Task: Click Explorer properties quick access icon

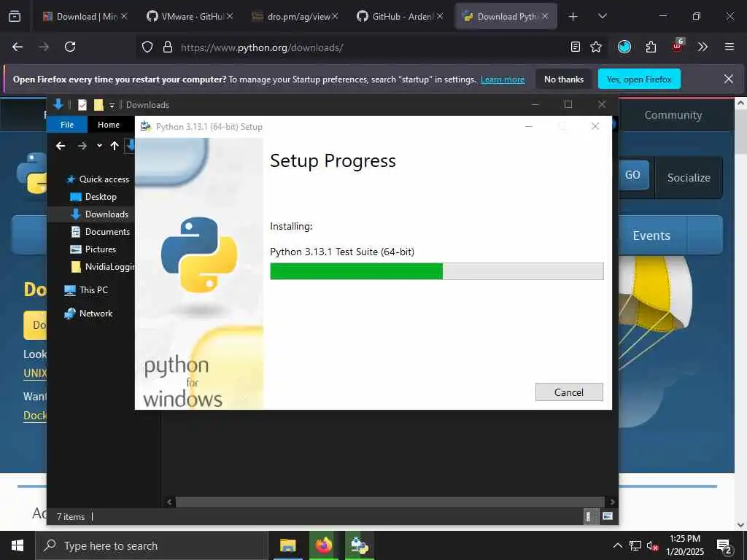Action: pos(82,105)
